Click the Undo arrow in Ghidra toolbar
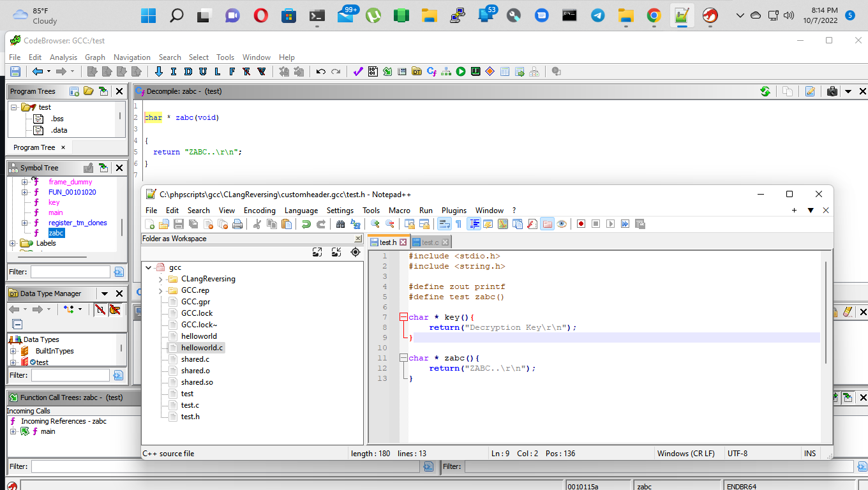This screenshot has height=490, width=868. [320, 71]
